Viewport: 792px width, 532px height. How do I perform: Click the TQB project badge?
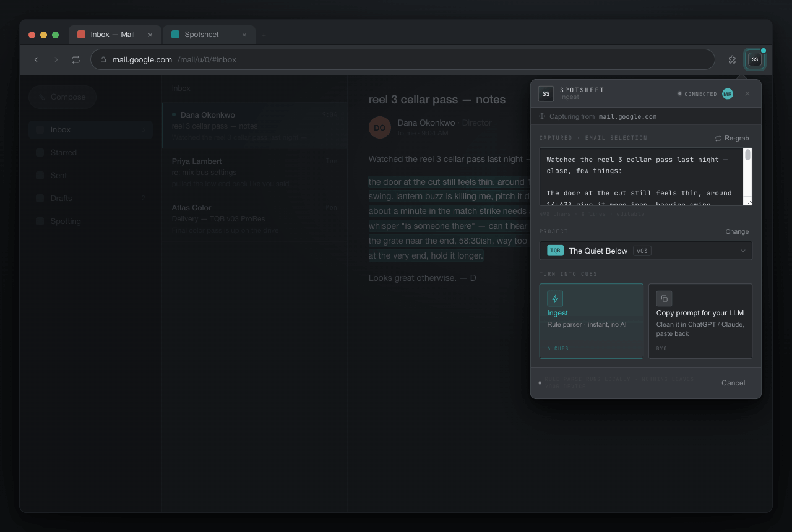555,251
